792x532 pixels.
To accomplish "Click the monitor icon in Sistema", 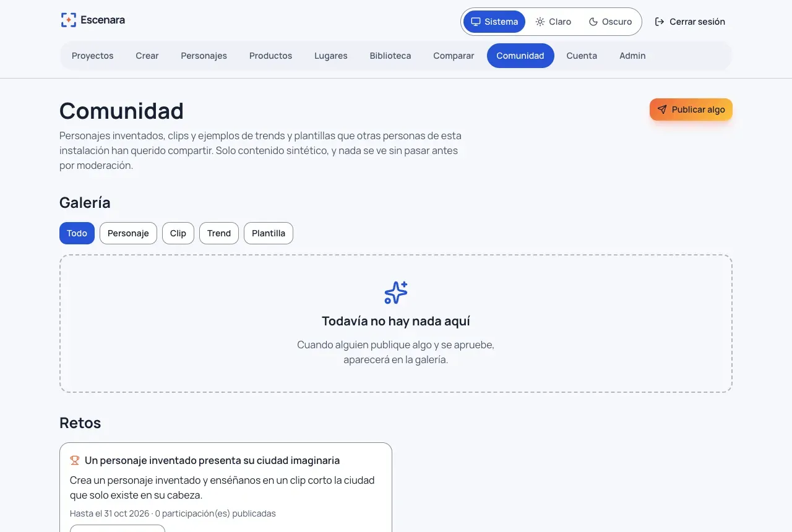I will click(x=476, y=22).
